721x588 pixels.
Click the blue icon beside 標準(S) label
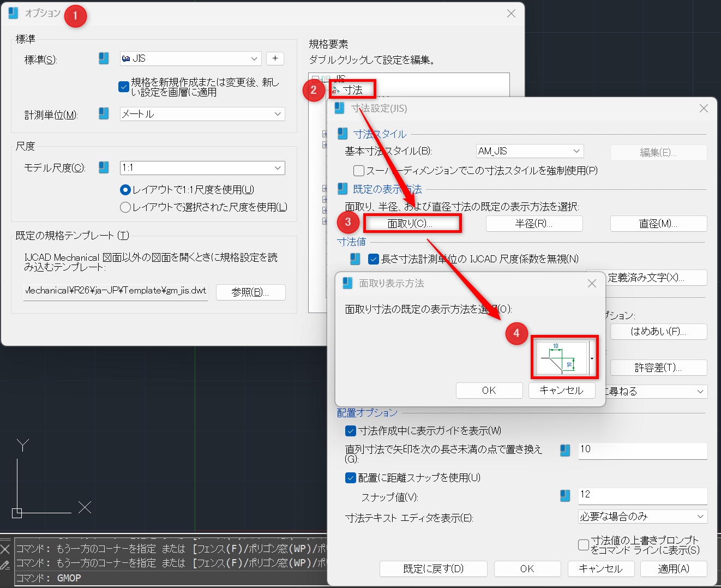tap(104, 58)
